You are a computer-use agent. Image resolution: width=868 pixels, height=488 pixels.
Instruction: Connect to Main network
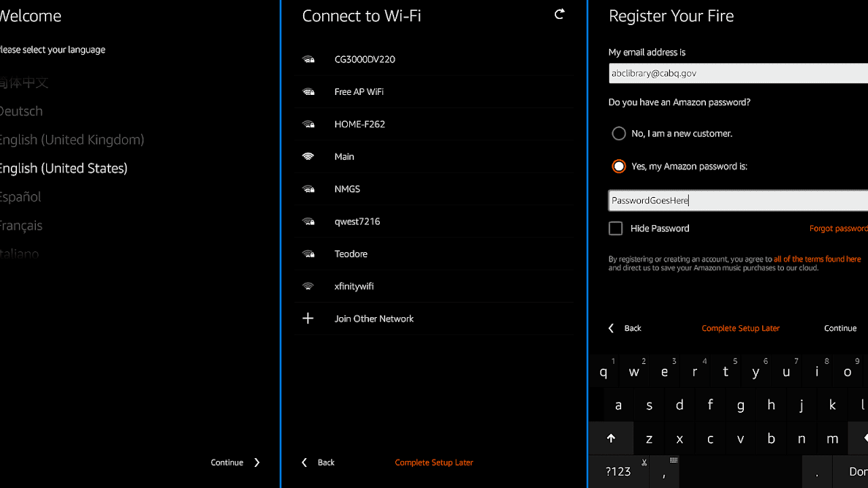point(434,157)
